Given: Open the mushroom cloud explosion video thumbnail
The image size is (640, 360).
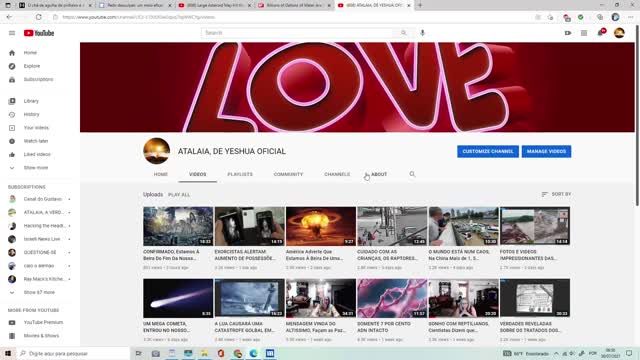Looking at the screenshot, I should pos(321,226).
